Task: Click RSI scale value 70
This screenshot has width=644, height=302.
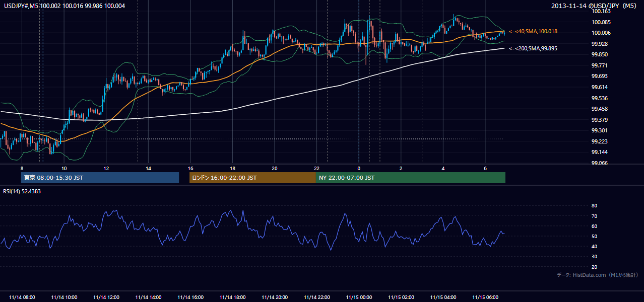Action: [x=595, y=216]
